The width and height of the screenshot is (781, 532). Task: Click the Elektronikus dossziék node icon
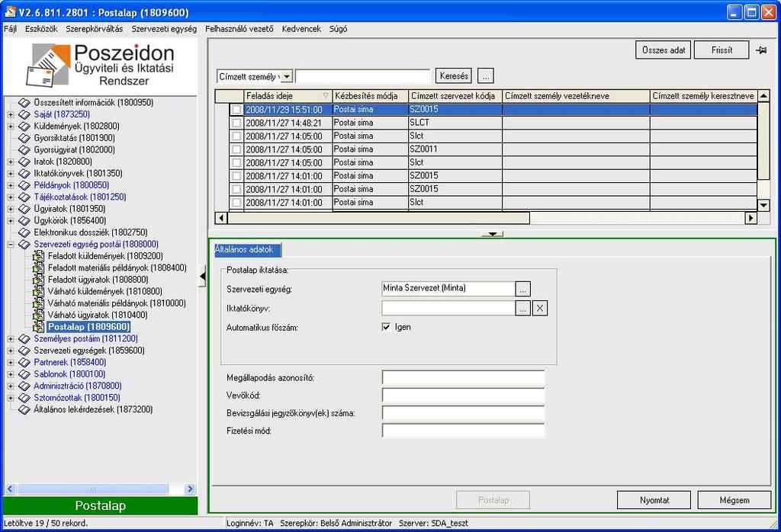point(24,232)
